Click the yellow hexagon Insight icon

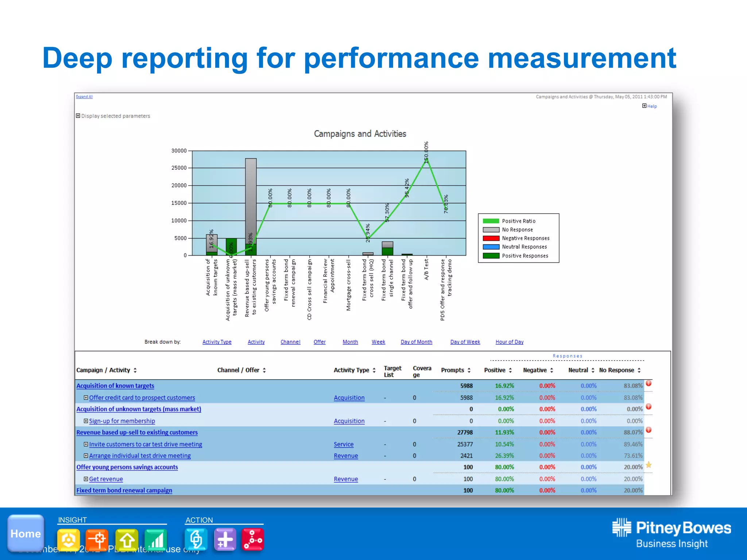68,540
